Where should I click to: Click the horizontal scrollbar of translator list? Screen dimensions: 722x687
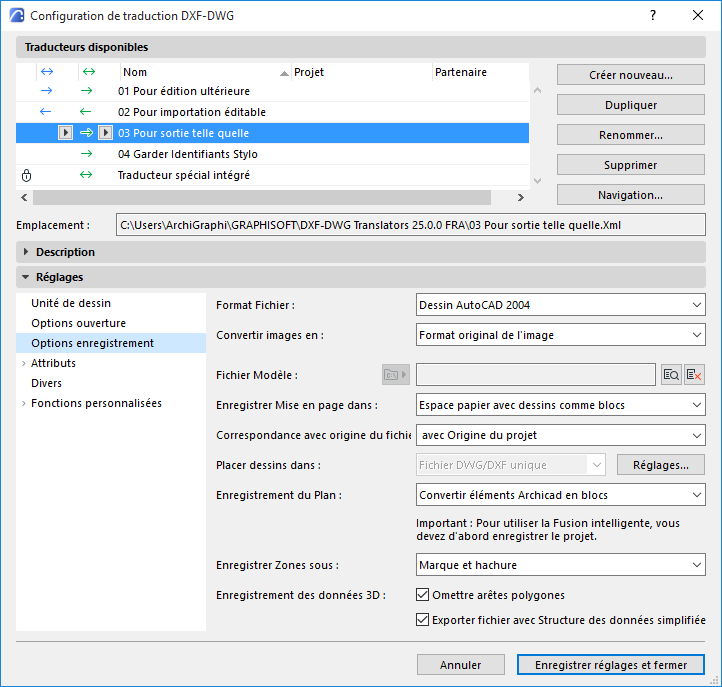click(262, 198)
